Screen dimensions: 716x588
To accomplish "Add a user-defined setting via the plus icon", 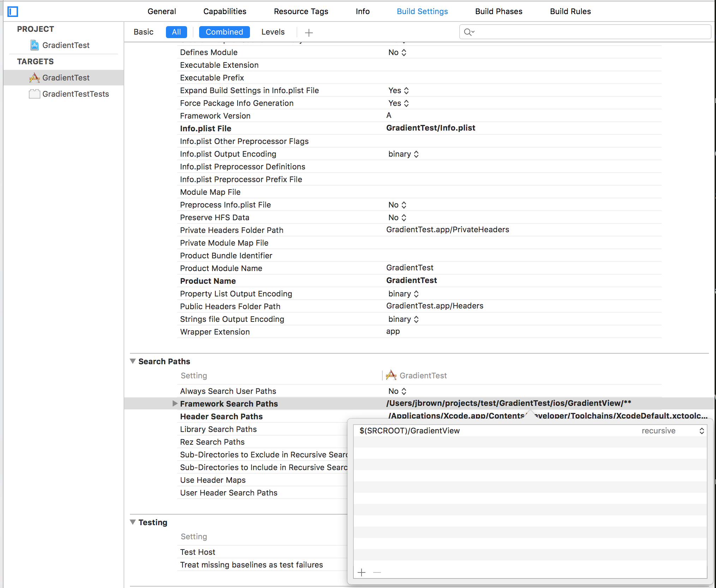I will click(x=309, y=33).
